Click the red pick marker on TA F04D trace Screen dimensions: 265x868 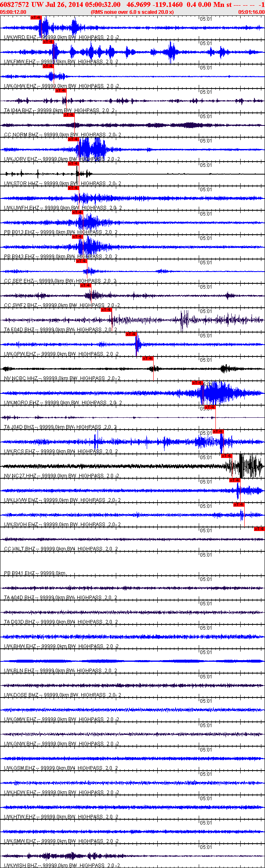click(106, 310)
